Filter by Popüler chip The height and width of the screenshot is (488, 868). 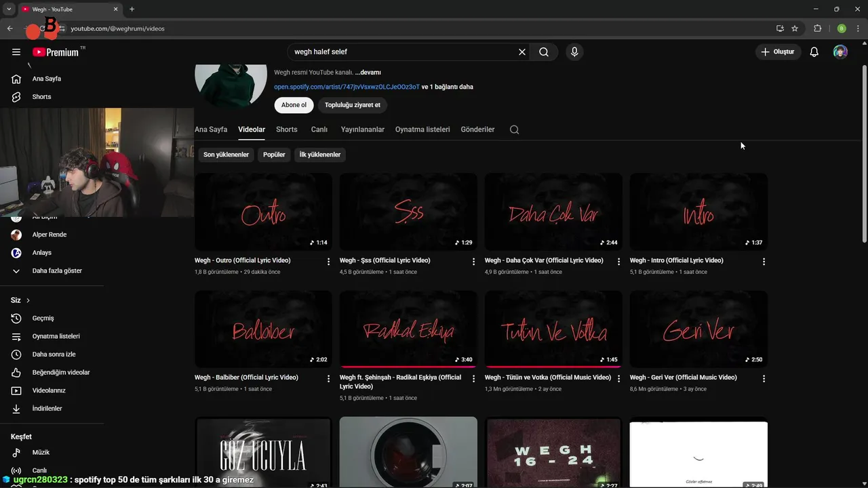tap(274, 155)
